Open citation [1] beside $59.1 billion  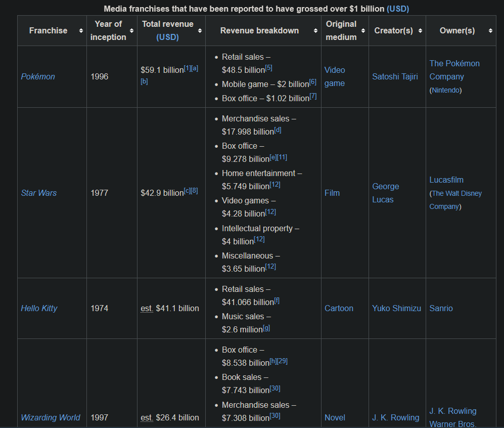[188, 68]
